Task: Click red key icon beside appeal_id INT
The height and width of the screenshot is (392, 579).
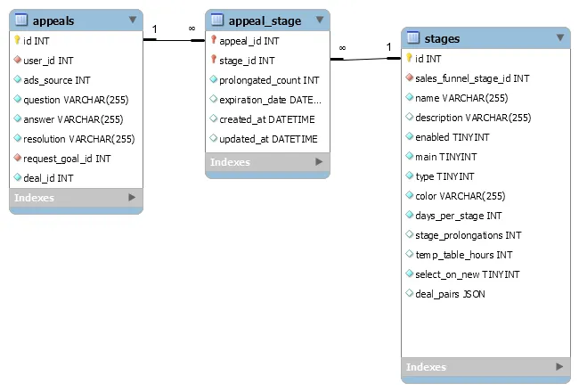Action: click(x=214, y=39)
